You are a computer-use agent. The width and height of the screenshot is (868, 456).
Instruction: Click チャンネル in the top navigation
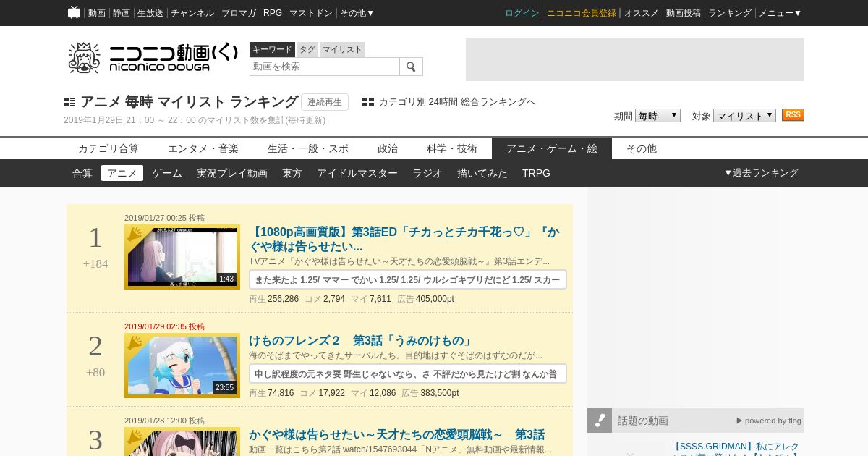(192, 13)
